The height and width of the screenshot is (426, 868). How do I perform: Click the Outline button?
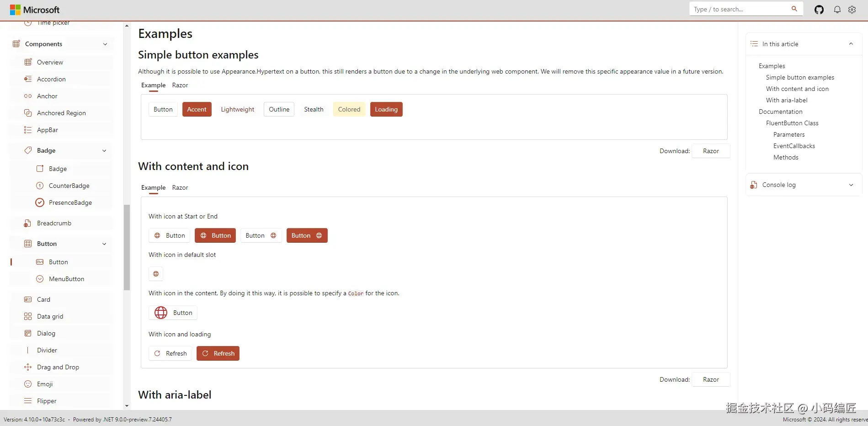click(279, 109)
